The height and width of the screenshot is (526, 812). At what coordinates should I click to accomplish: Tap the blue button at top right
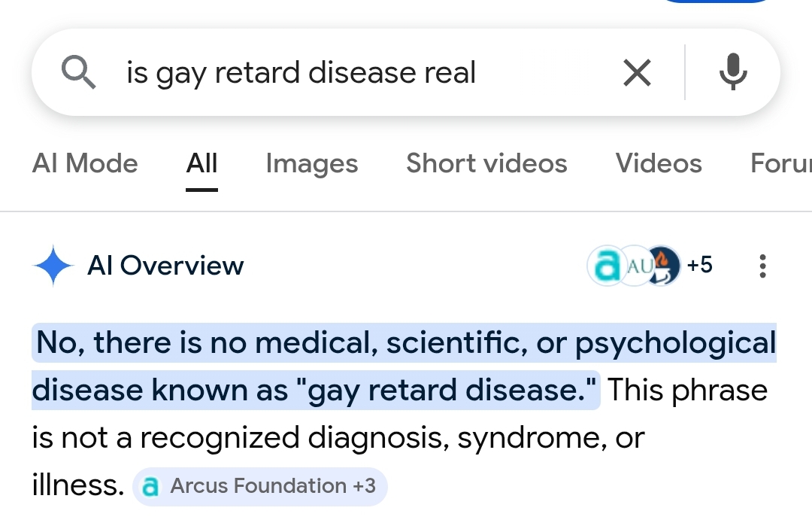(717, 2)
